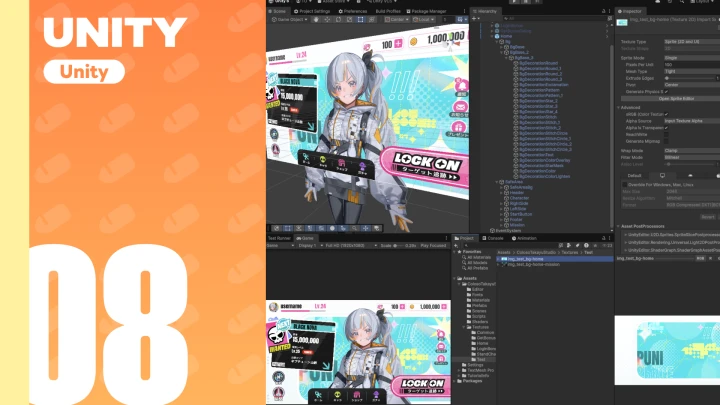
Task: Click the Play button in top toolbar
Action: (515, 2)
